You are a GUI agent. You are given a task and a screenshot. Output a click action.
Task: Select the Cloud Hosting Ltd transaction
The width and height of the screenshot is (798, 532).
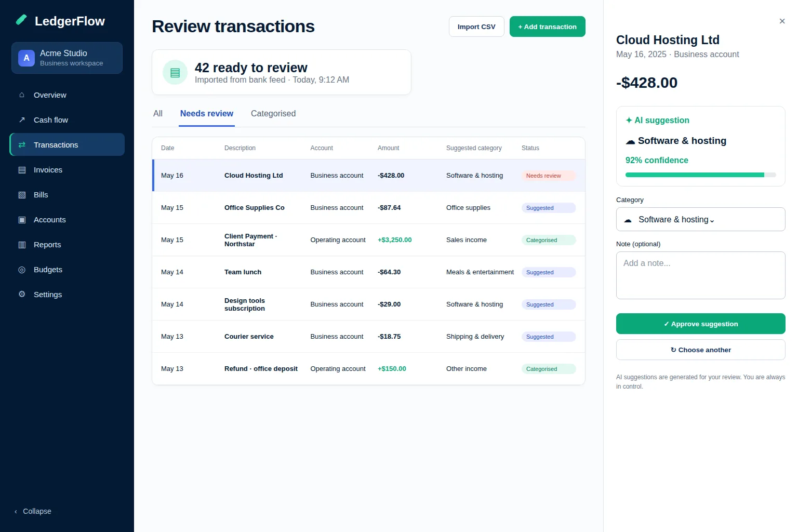click(368, 176)
